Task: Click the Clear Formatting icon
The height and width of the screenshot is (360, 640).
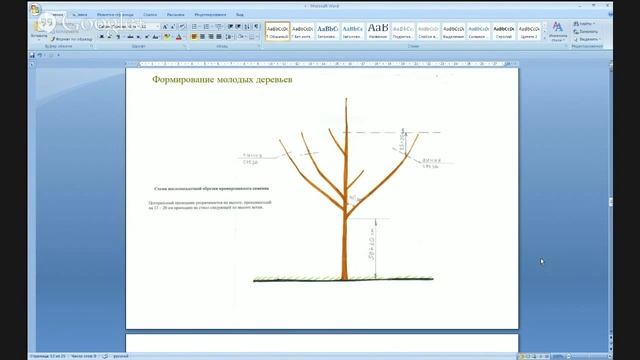Action: point(182,27)
